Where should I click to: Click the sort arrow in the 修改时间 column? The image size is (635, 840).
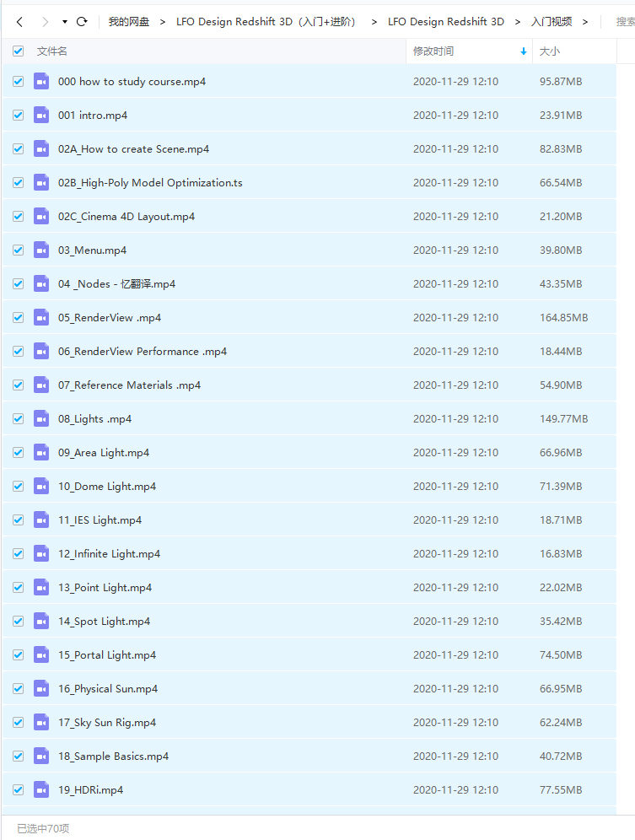tap(523, 51)
